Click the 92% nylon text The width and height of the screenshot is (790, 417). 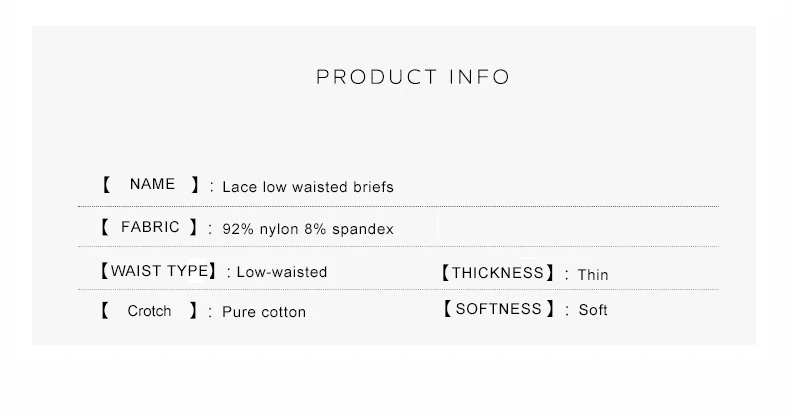tap(254, 229)
